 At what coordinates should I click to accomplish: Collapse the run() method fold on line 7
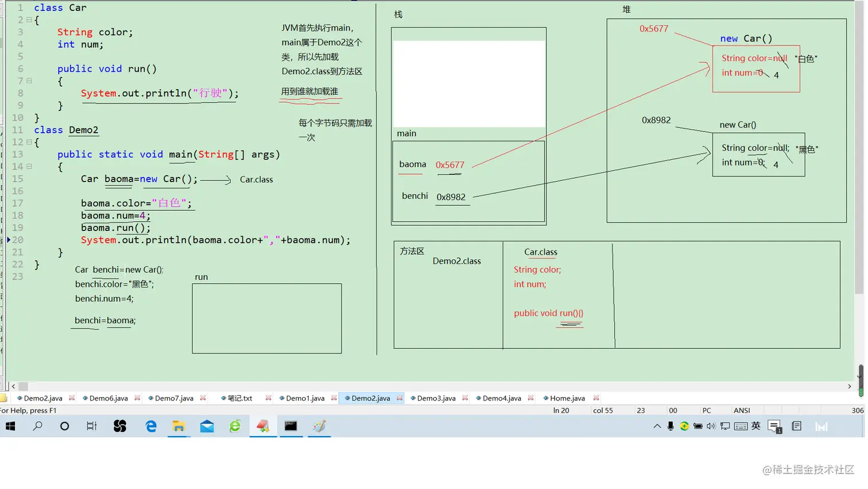coord(29,81)
